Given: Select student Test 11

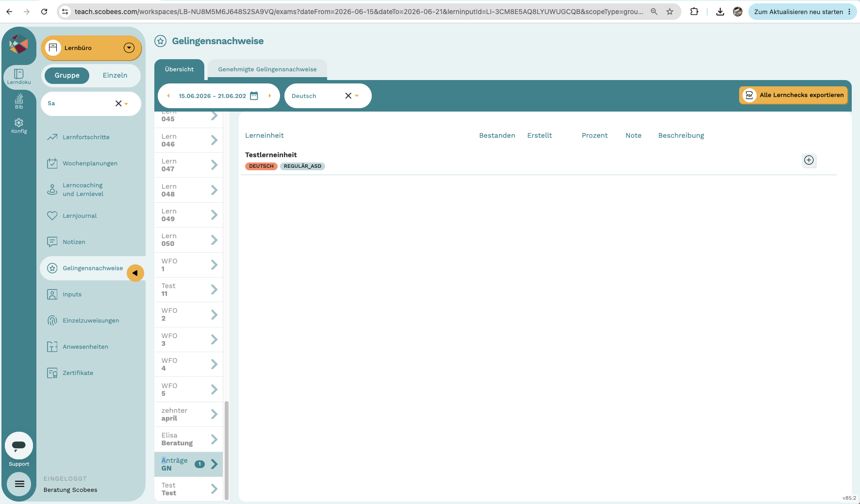Looking at the screenshot, I should pos(188,290).
